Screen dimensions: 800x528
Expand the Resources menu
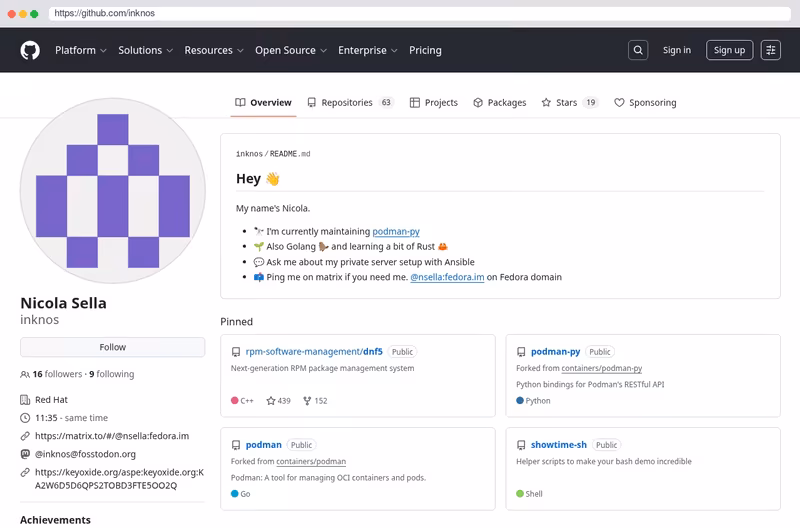point(214,51)
